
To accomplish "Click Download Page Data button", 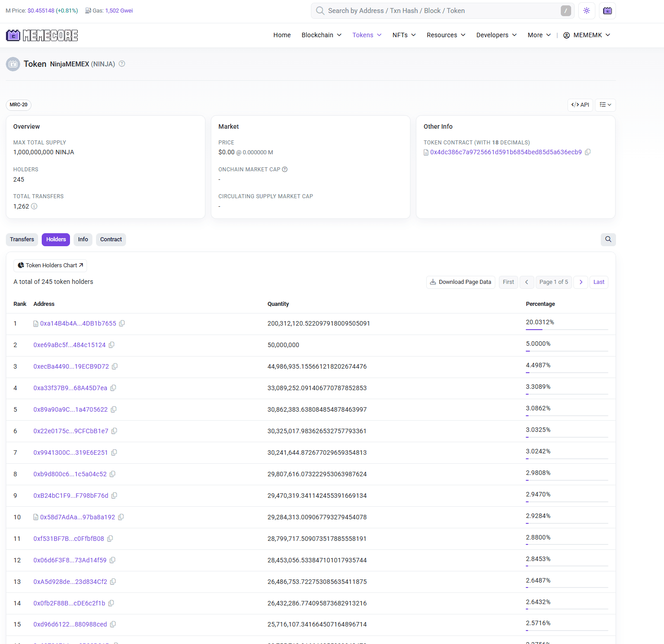I will pyautogui.click(x=460, y=282).
